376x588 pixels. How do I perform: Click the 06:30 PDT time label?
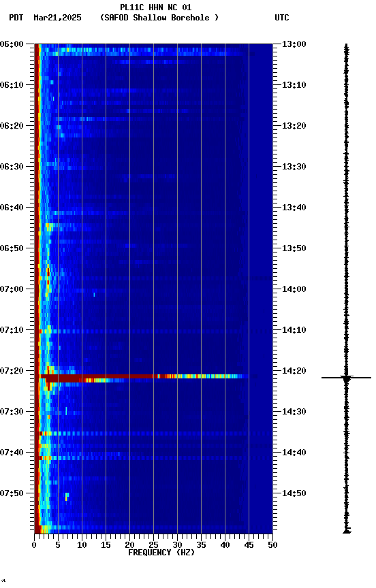[12, 167]
